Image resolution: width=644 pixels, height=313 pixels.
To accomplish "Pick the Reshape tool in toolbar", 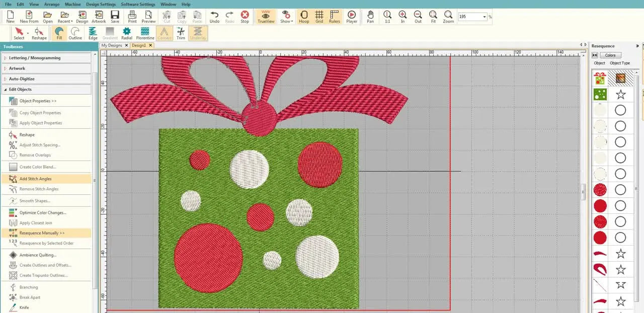I will (x=39, y=33).
